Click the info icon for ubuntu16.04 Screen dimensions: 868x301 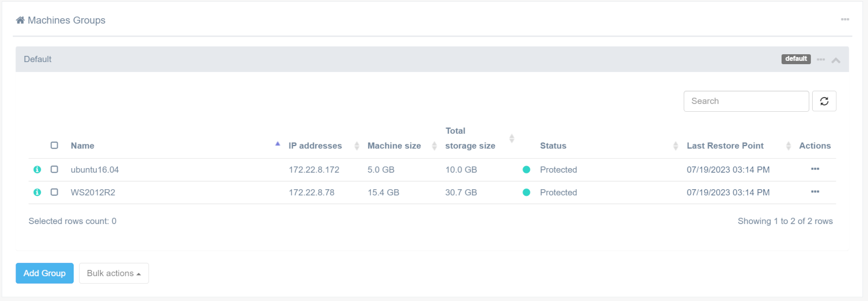(x=37, y=170)
